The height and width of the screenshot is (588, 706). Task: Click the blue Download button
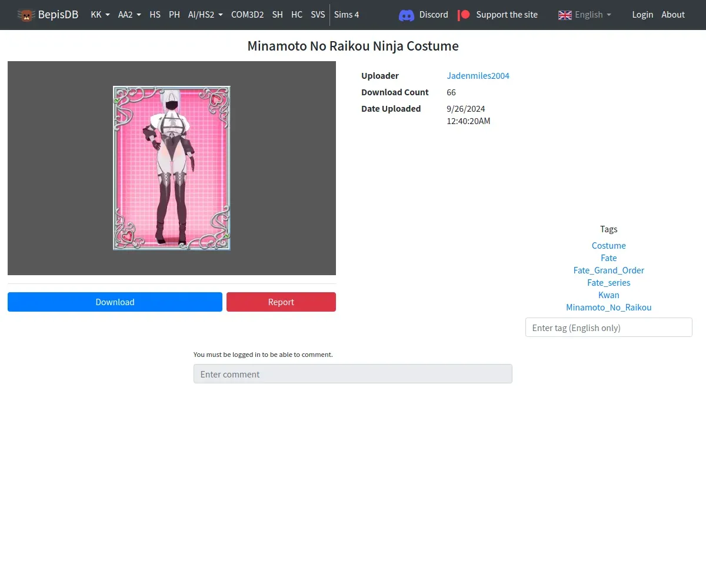tap(115, 302)
